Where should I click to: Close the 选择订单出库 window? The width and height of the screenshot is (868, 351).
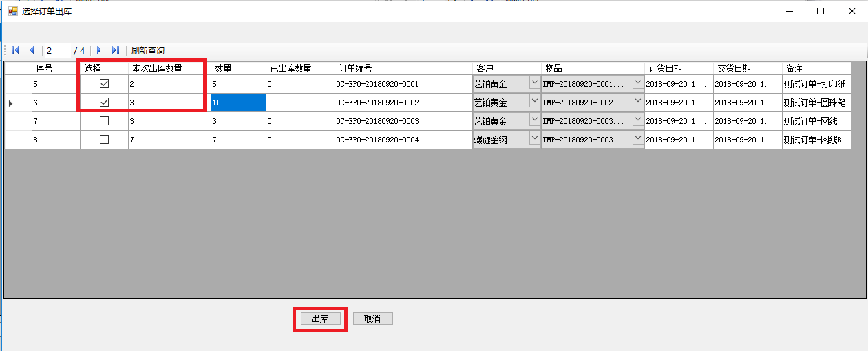point(851,11)
